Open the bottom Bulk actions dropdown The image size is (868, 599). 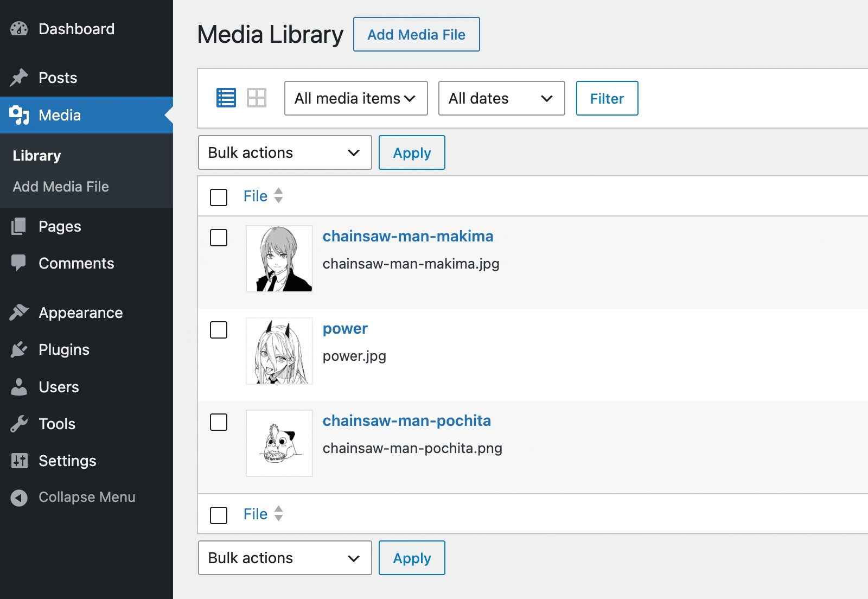[285, 558]
